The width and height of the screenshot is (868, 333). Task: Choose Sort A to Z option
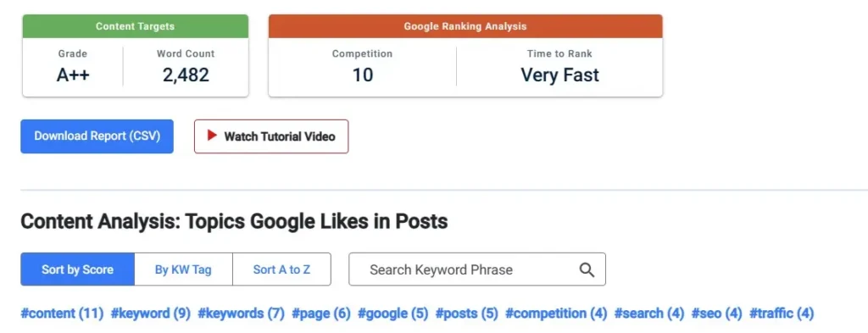tap(281, 269)
